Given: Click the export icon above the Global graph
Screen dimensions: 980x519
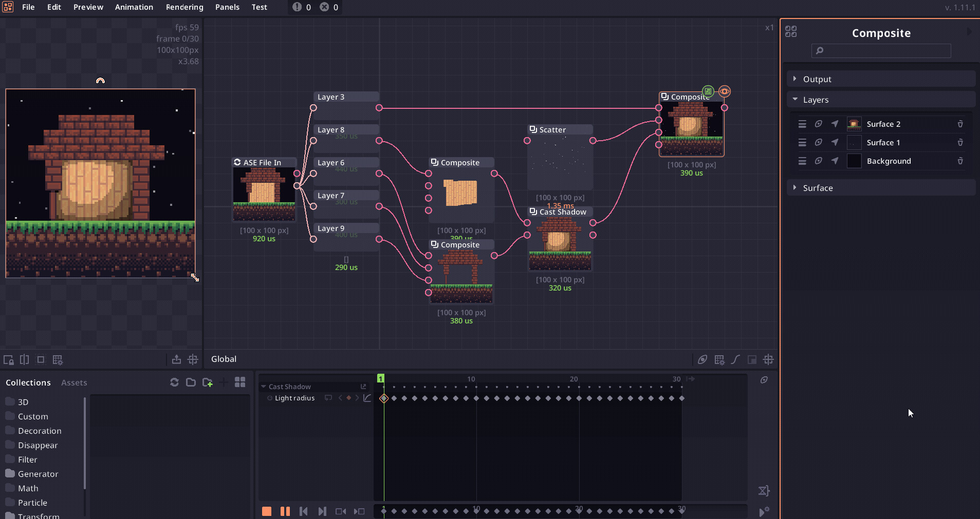Looking at the screenshot, I should click(x=177, y=360).
